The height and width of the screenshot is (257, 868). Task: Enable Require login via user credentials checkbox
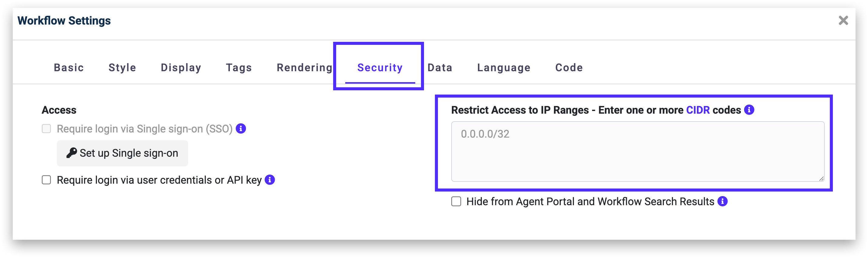[47, 180]
